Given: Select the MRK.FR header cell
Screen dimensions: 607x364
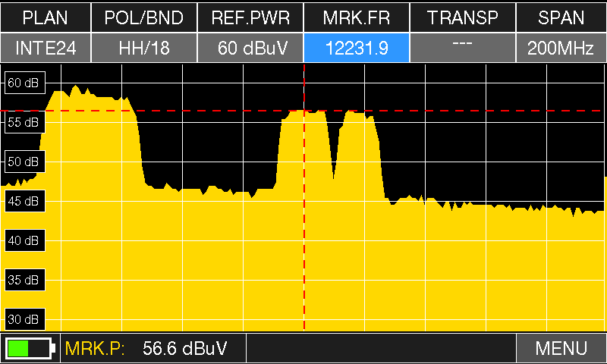Looking at the screenshot, I should (x=357, y=17).
